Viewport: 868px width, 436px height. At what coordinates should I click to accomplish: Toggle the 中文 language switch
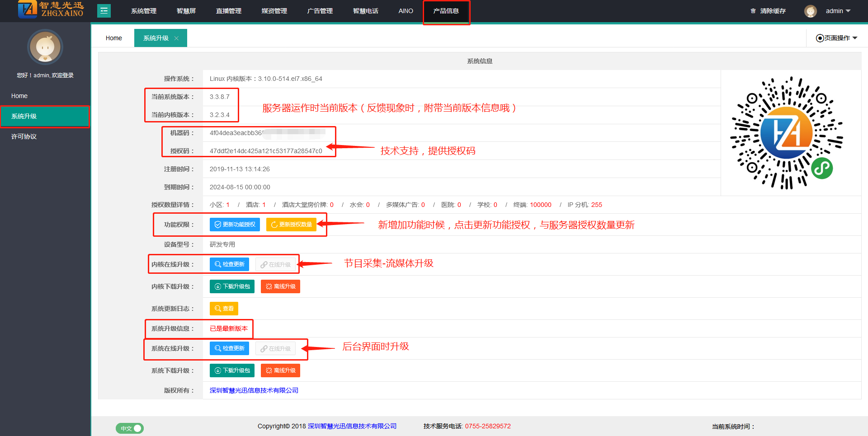coord(130,428)
